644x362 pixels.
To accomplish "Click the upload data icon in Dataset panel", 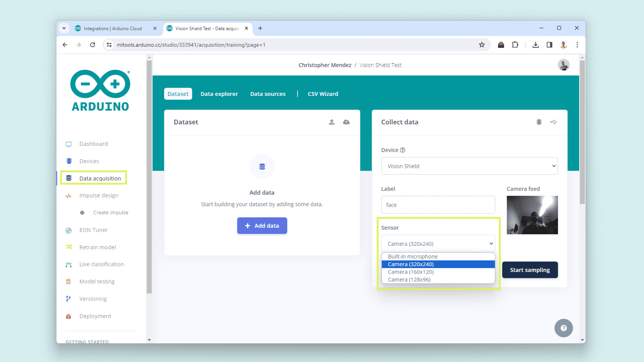I will [x=331, y=122].
